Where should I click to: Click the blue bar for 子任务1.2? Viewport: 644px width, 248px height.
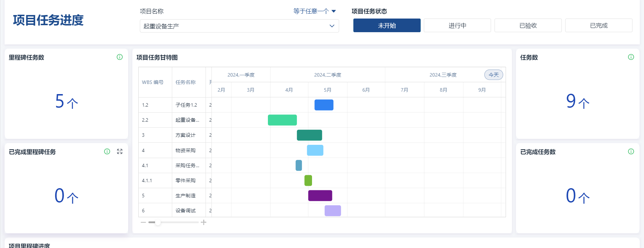click(x=324, y=105)
